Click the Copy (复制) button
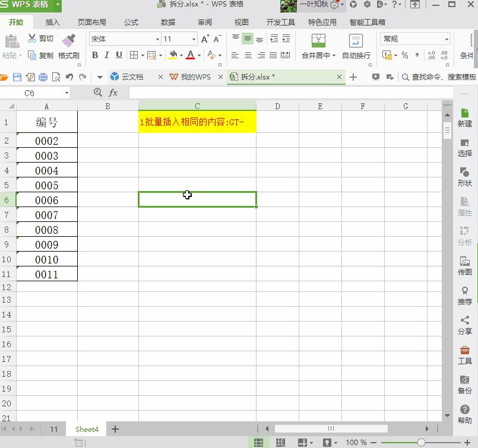478x448 pixels. coord(41,55)
